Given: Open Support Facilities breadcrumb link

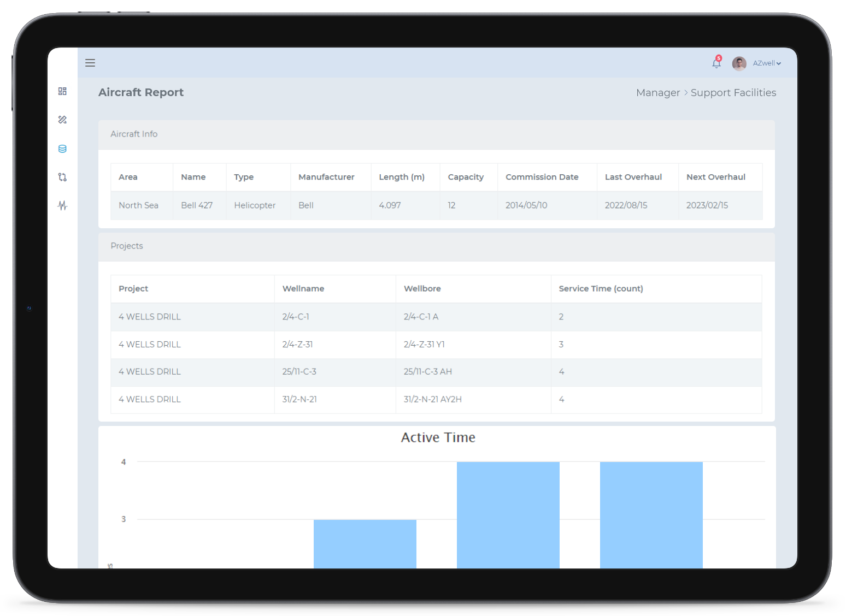Looking at the screenshot, I should tap(733, 93).
